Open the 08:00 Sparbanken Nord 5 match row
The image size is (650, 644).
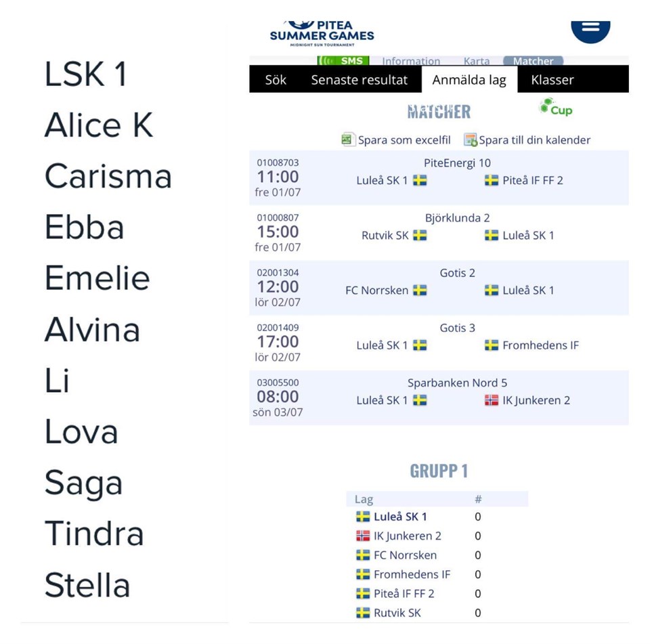click(439, 398)
